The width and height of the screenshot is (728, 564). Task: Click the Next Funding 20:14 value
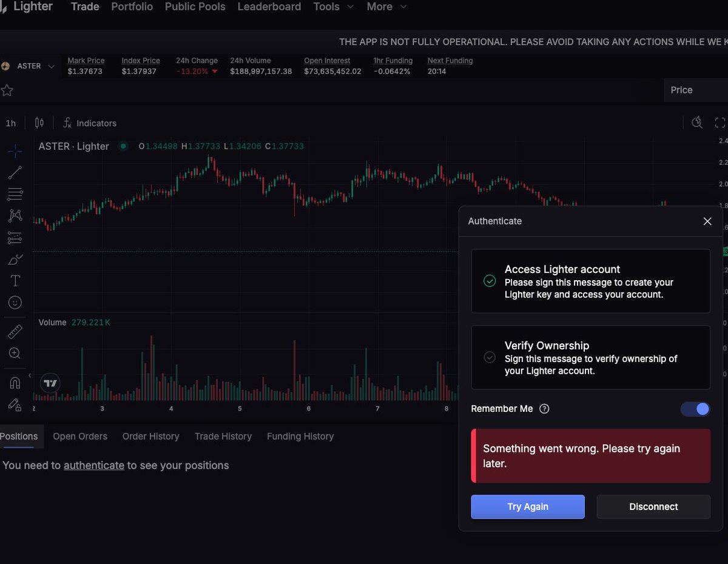(x=437, y=72)
